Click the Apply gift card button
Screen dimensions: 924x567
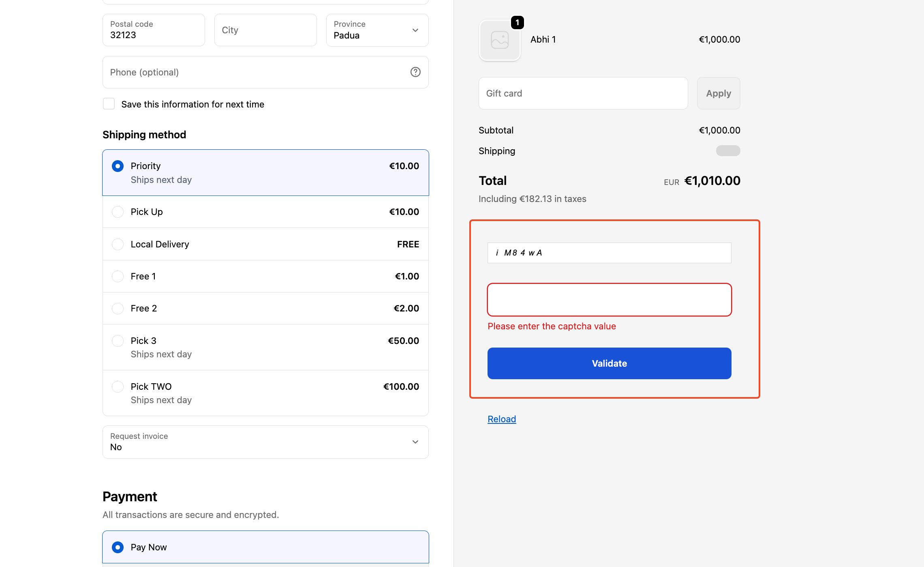[x=719, y=93]
